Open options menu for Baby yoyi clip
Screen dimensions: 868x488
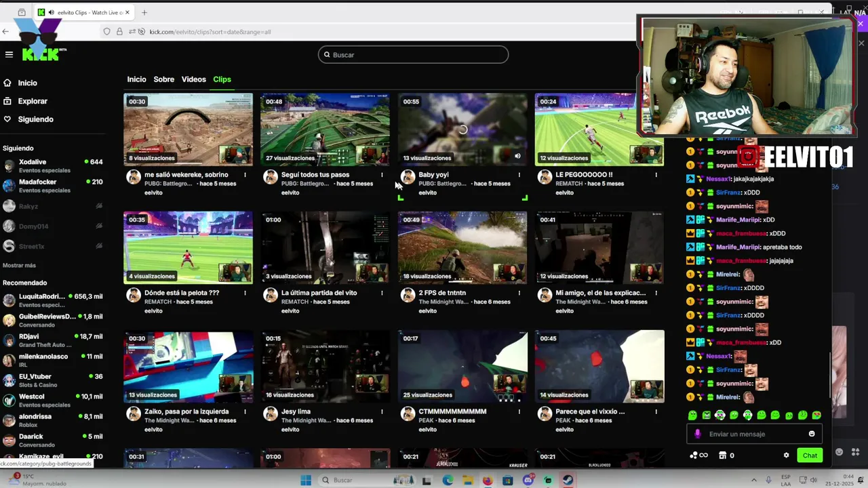519,175
